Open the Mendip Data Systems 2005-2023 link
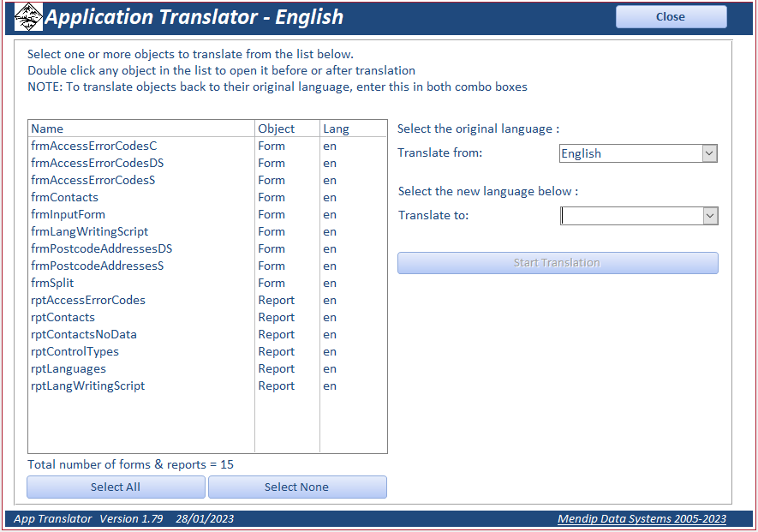This screenshot has width=758, height=532. coord(642,519)
